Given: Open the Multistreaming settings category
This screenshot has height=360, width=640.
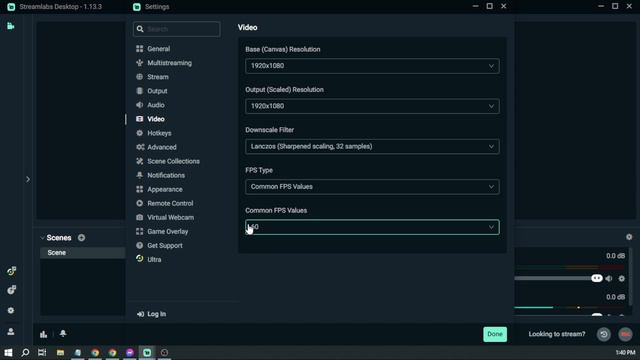Looking at the screenshot, I should click(164, 63).
